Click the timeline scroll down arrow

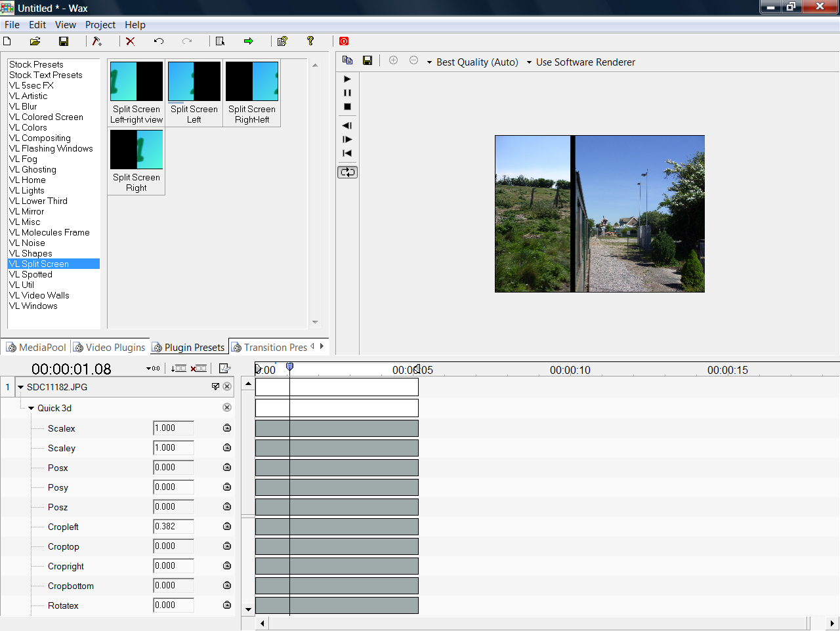pos(248,609)
